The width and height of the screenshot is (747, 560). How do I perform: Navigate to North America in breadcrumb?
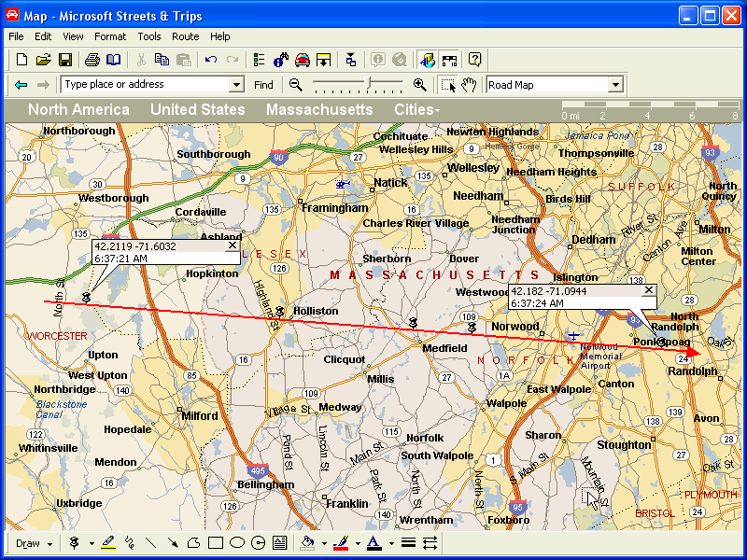[x=78, y=109]
